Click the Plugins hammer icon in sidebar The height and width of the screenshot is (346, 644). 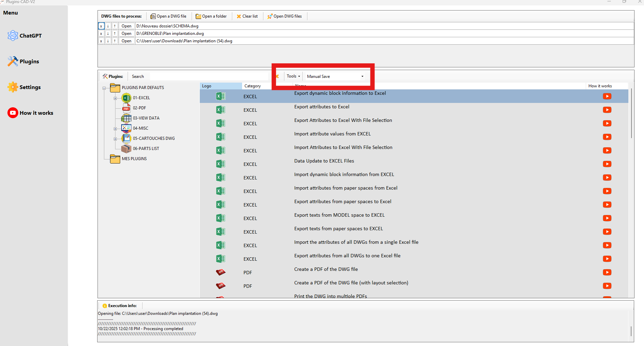[13, 61]
